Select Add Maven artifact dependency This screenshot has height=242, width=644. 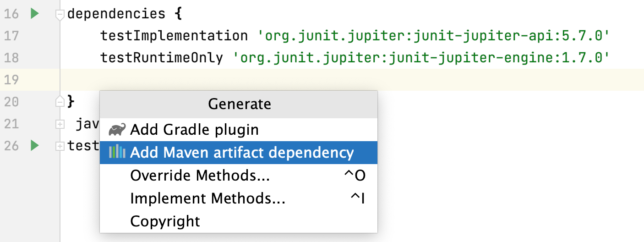[239, 152]
